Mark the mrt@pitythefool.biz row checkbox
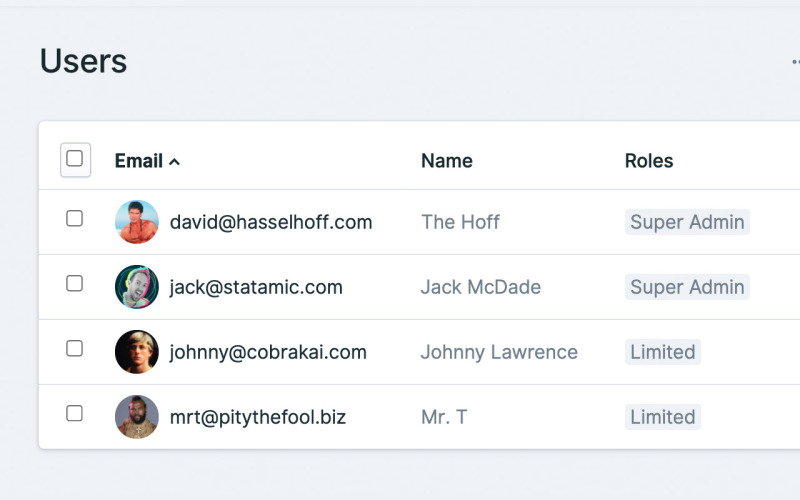Viewport: 800px width, 500px height. (x=75, y=414)
